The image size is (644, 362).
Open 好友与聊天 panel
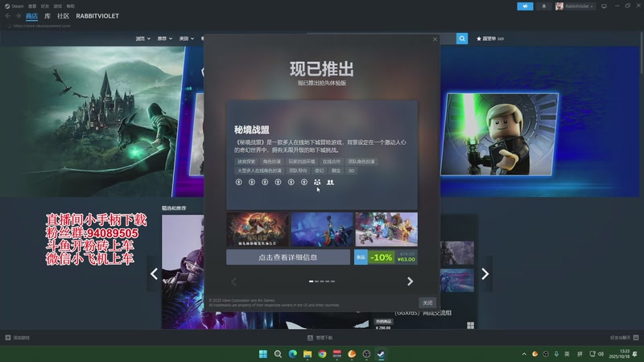(x=624, y=338)
